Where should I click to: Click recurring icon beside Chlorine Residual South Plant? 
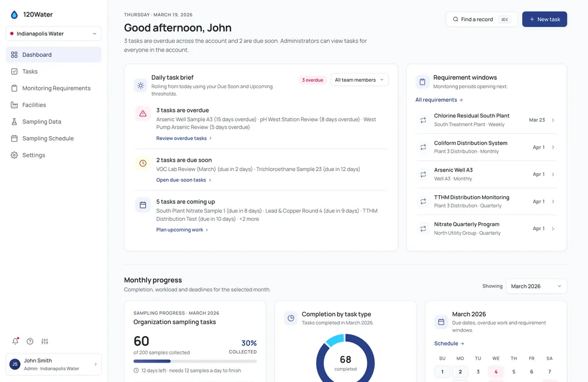(x=423, y=120)
